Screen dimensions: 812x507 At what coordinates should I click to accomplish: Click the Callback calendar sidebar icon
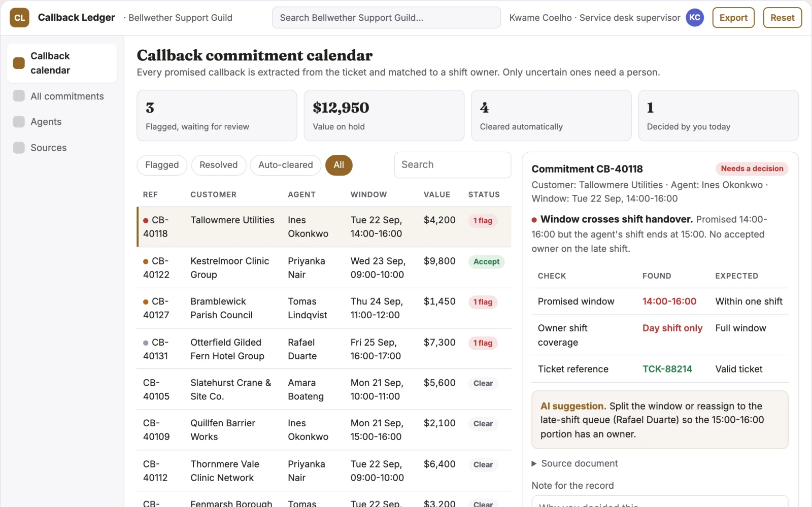[x=19, y=63]
